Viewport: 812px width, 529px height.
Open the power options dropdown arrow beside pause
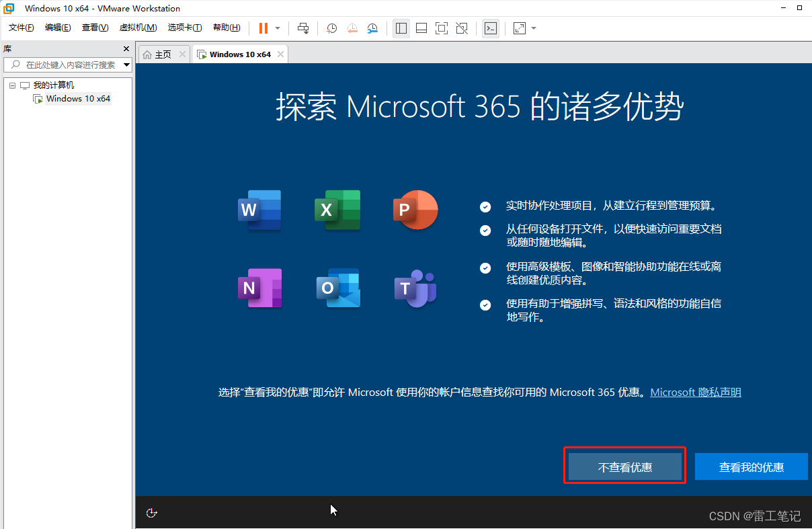[x=278, y=28]
